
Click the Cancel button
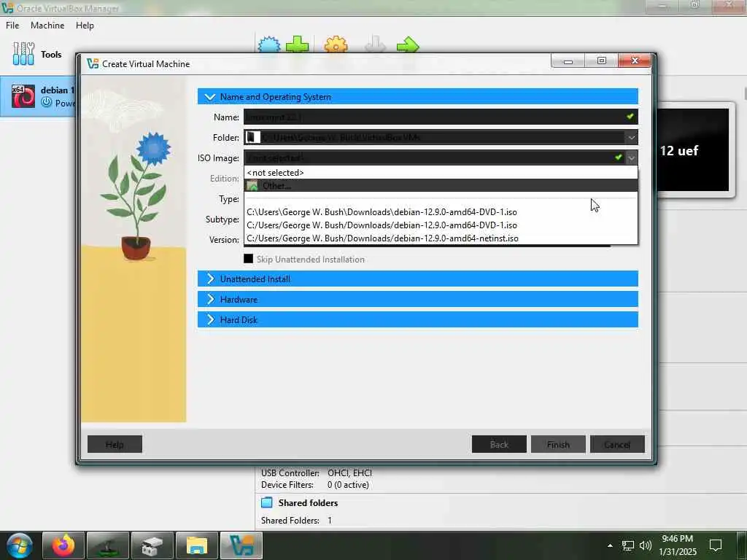pos(617,444)
